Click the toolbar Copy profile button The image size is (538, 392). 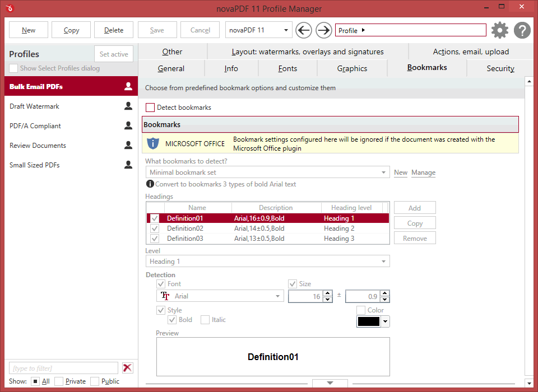(71, 30)
